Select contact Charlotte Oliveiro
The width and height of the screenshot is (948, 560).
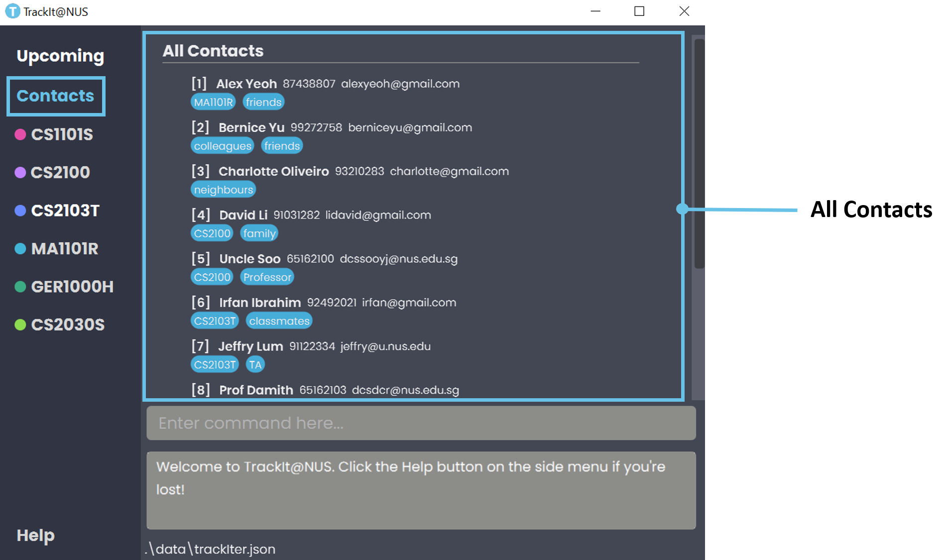click(273, 171)
